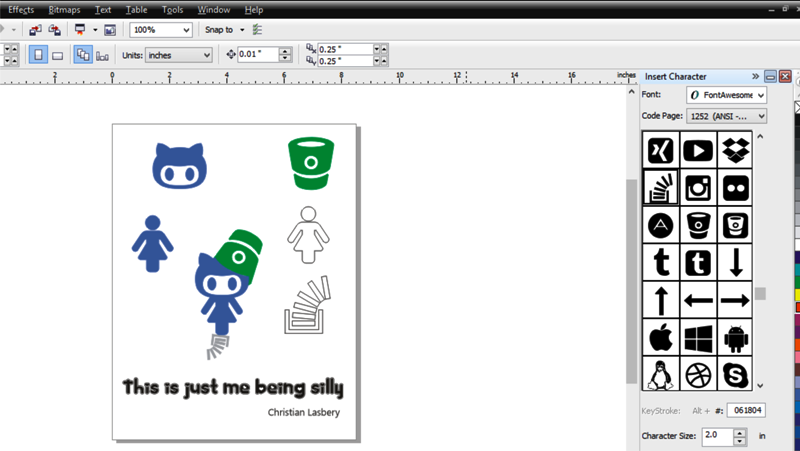The image size is (800, 451).
Task: Open the Window menu
Action: tap(214, 10)
